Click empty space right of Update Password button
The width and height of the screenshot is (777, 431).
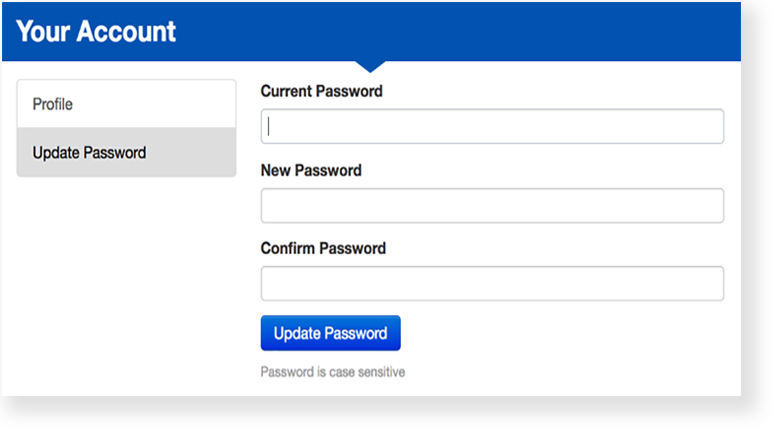560,333
